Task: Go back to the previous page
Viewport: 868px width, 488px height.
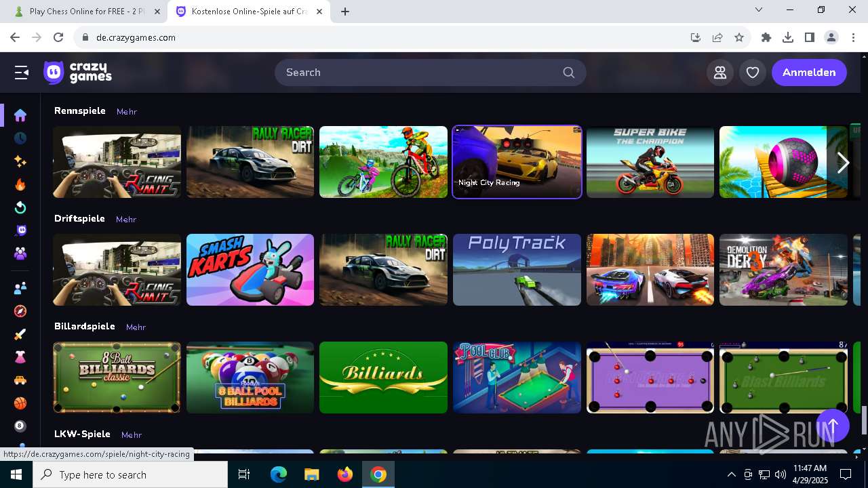Action: click(15, 38)
